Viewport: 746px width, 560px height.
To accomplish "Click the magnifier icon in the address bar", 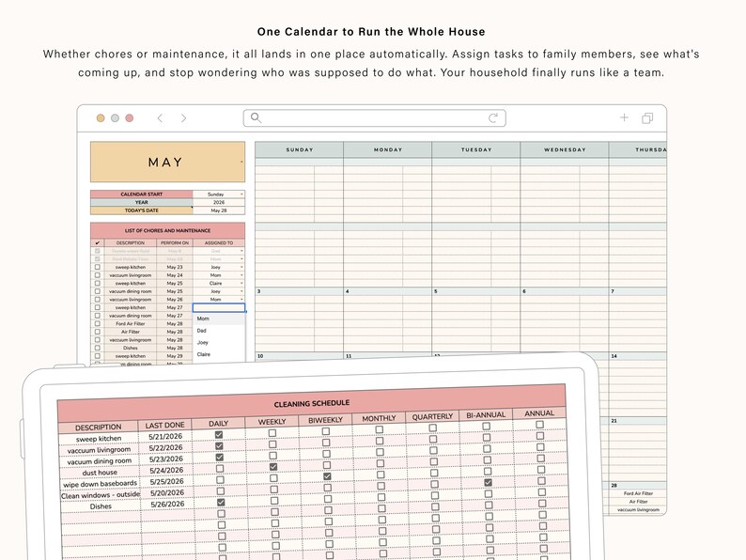I will click(256, 117).
